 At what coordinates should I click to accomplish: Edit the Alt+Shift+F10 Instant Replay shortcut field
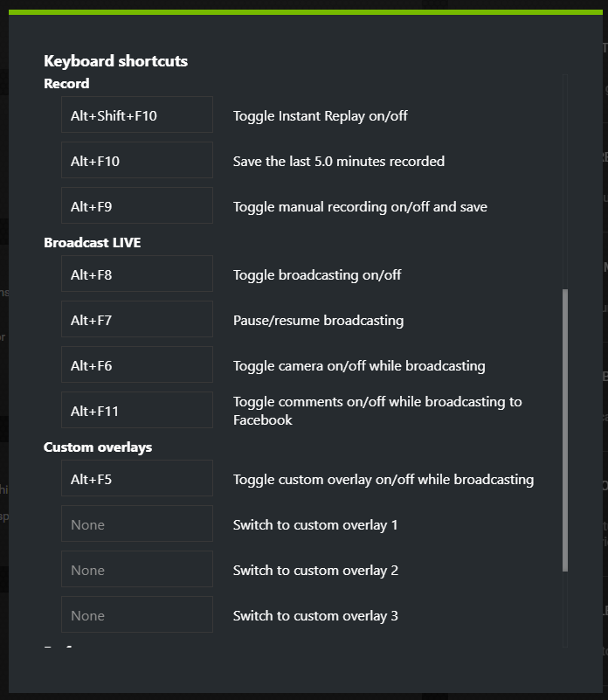click(137, 114)
